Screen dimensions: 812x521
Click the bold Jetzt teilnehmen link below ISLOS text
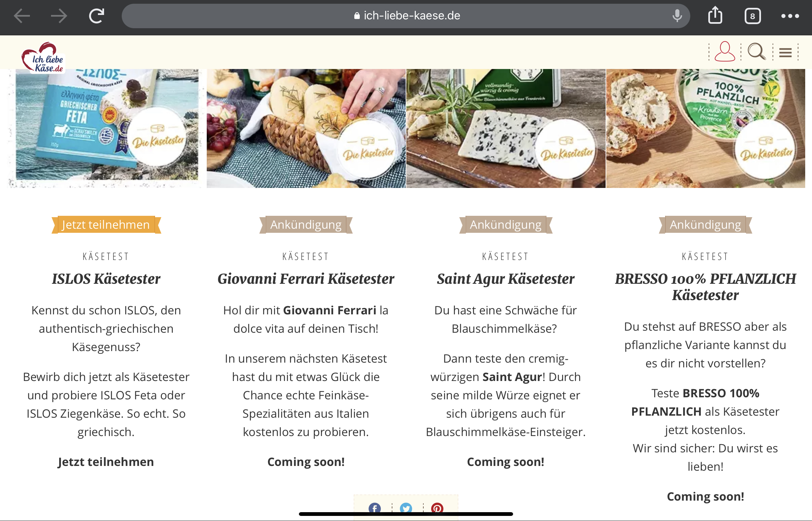coord(106,462)
